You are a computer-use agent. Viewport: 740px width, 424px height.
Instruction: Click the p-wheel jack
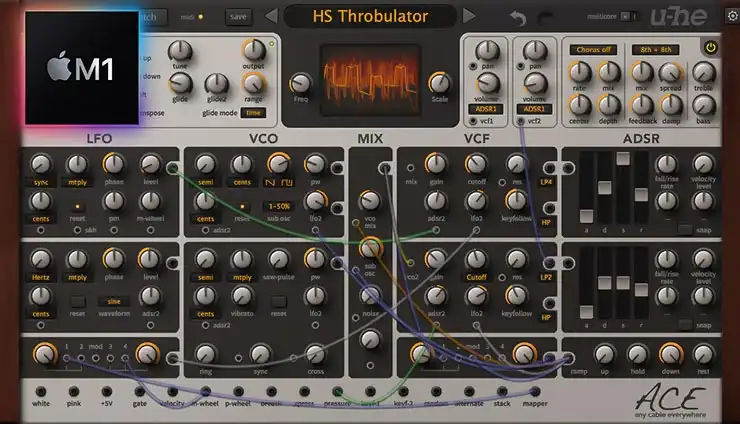point(238,391)
